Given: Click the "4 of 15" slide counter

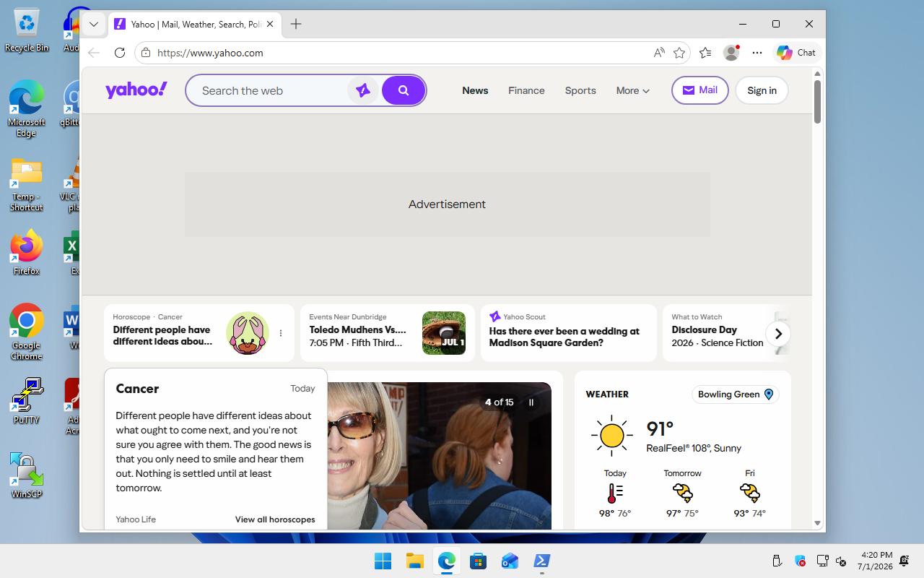Looking at the screenshot, I should 499,402.
